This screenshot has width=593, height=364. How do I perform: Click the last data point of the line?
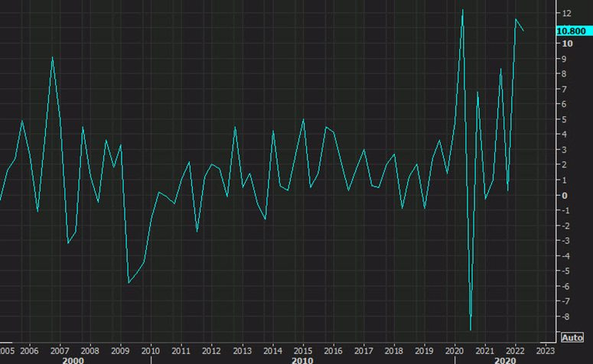pyautogui.click(x=523, y=31)
